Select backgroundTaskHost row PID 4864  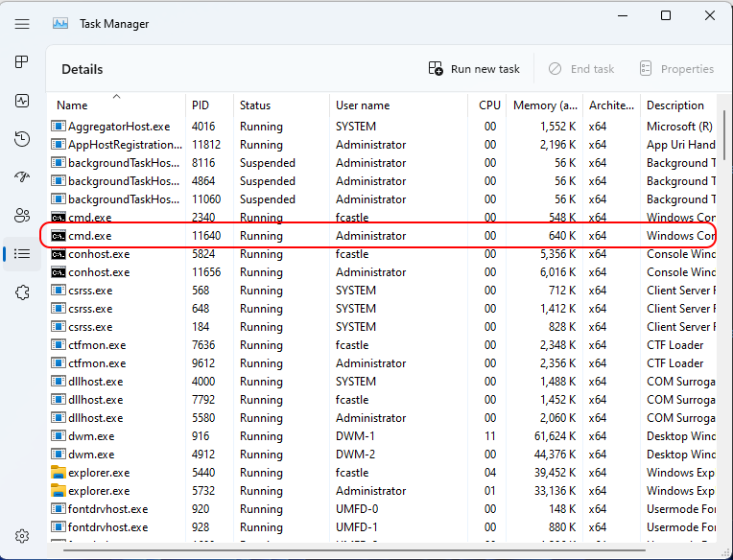[382, 181]
